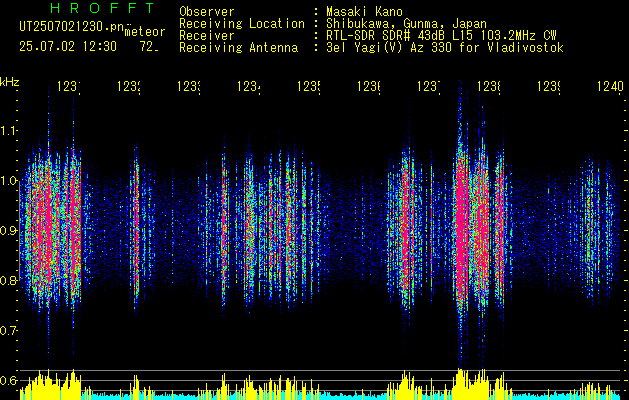Viewport: 629px width, 400px height.
Task: Click the Observer field label
Action: pos(207,12)
